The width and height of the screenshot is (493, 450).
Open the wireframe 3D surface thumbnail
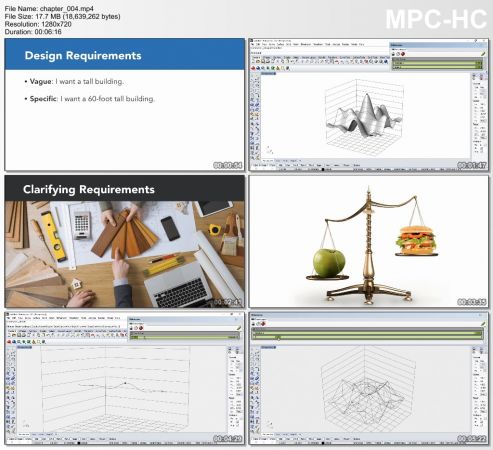[369, 378]
